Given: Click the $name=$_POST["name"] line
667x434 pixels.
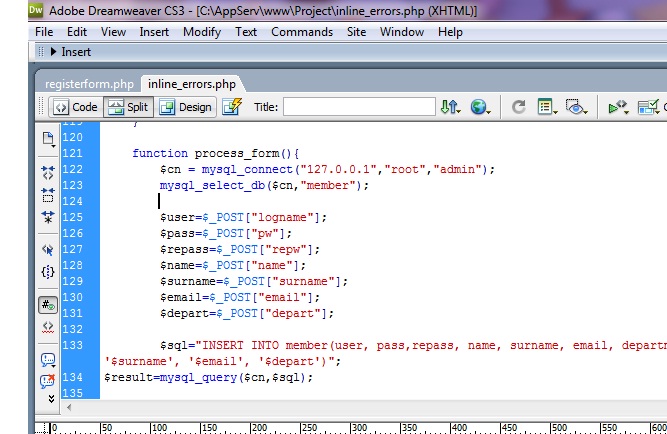Looking at the screenshot, I should click(x=233, y=266).
